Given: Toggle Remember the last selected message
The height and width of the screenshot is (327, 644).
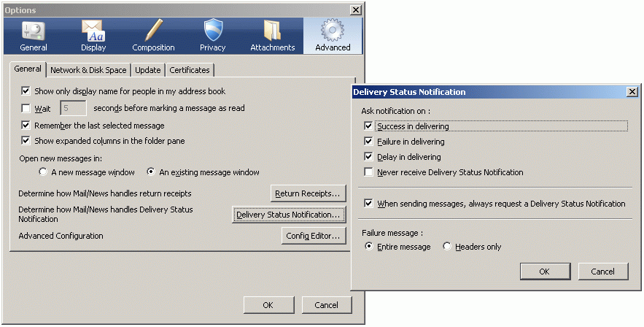Looking at the screenshot, I should tap(26, 126).
